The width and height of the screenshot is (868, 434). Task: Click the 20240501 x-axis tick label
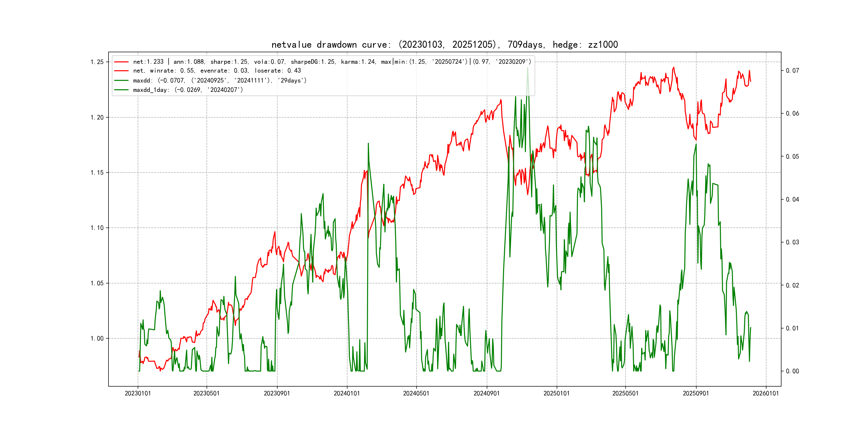click(x=416, y=393)
